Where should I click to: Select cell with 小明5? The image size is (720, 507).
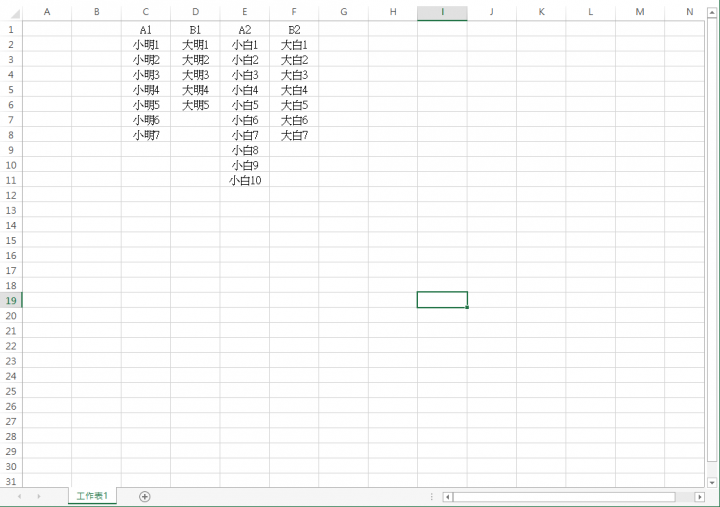click(146, 105)
